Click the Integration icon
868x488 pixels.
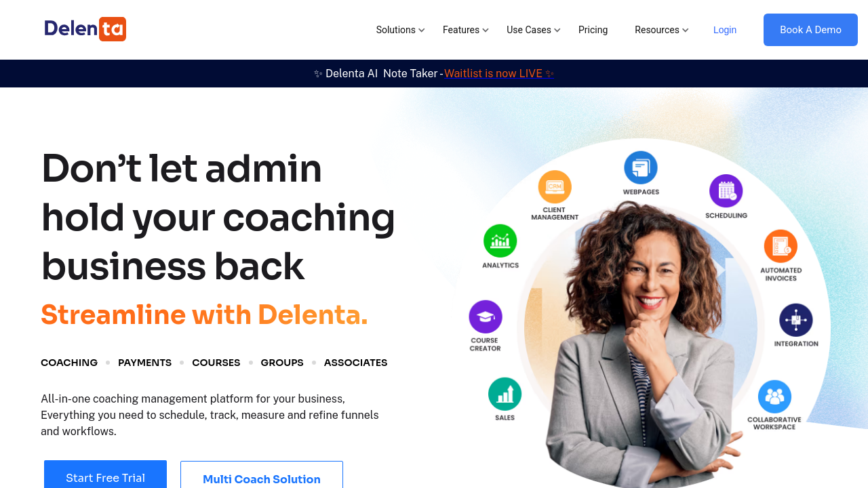pyautogui.click(x=796, y=320)
